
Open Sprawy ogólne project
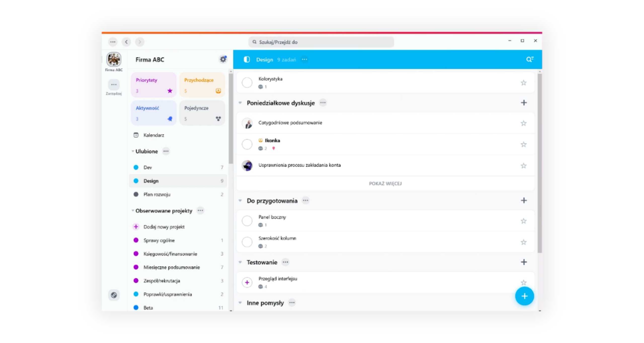click(x=178, y=240)
